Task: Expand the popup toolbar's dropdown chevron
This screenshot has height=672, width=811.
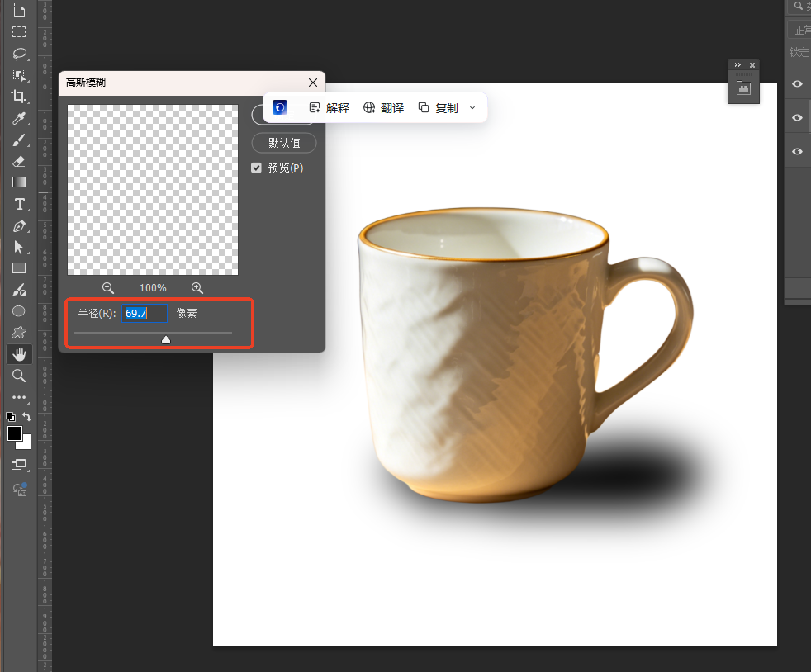Action: tap(472, 107)
